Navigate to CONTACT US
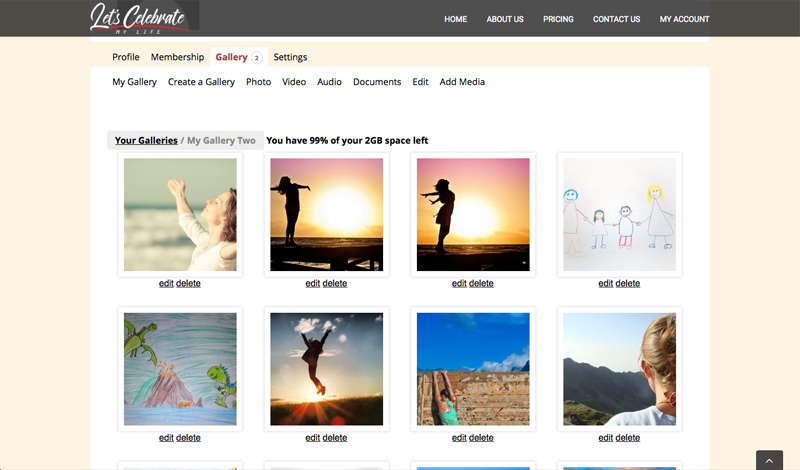The width and height of the screenshot is (800, 470). point(616,19)
